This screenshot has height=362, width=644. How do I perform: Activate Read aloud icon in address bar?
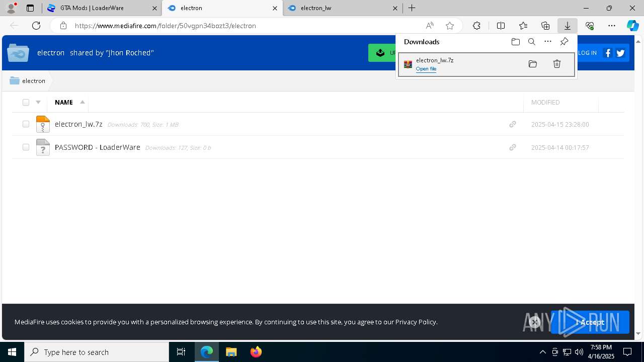[430, 26]
